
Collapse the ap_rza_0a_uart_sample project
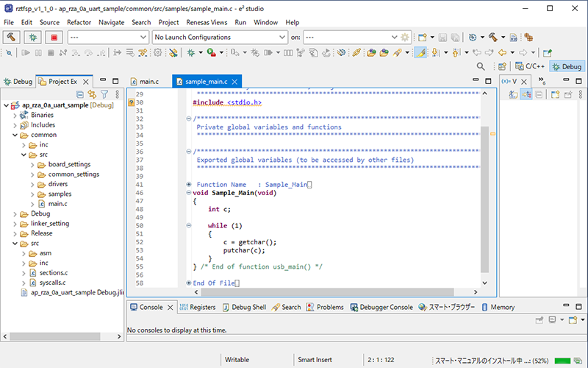(6, 105)
